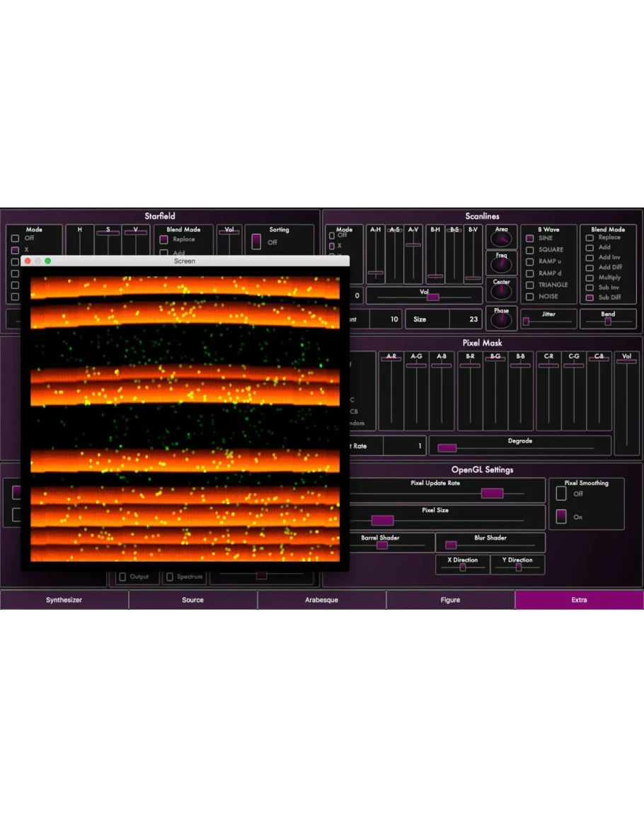644x818 pixels.
Task: Choose Multiply in Scanlines Blend Mode
Action: (589, 278)
